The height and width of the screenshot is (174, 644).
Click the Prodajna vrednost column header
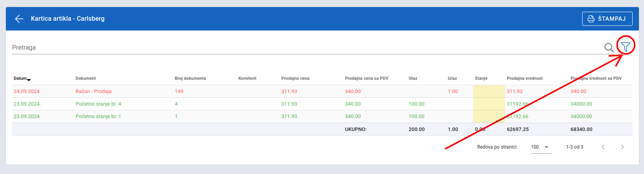tap(525, 78)
